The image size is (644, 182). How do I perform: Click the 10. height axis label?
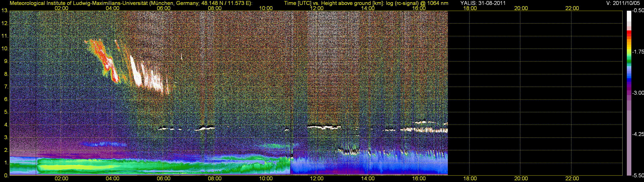(5, 49)
